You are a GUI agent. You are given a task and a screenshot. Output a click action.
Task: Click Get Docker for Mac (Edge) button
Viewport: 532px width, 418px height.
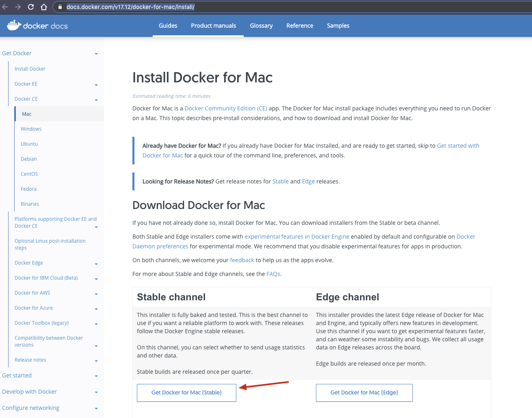pyautogui.click(x=364, y=393)
